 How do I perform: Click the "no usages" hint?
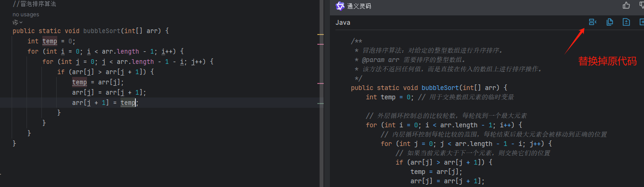coord(26,14)
